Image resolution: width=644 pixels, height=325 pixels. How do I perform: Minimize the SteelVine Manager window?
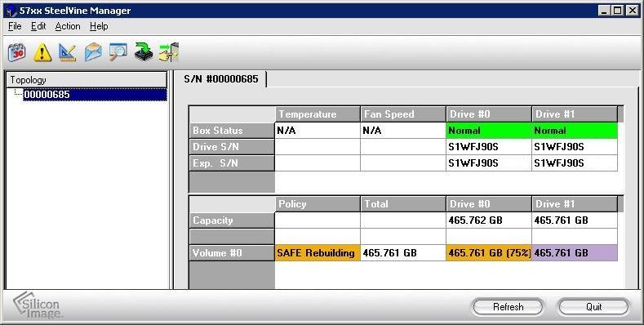(x=603, y=11)
